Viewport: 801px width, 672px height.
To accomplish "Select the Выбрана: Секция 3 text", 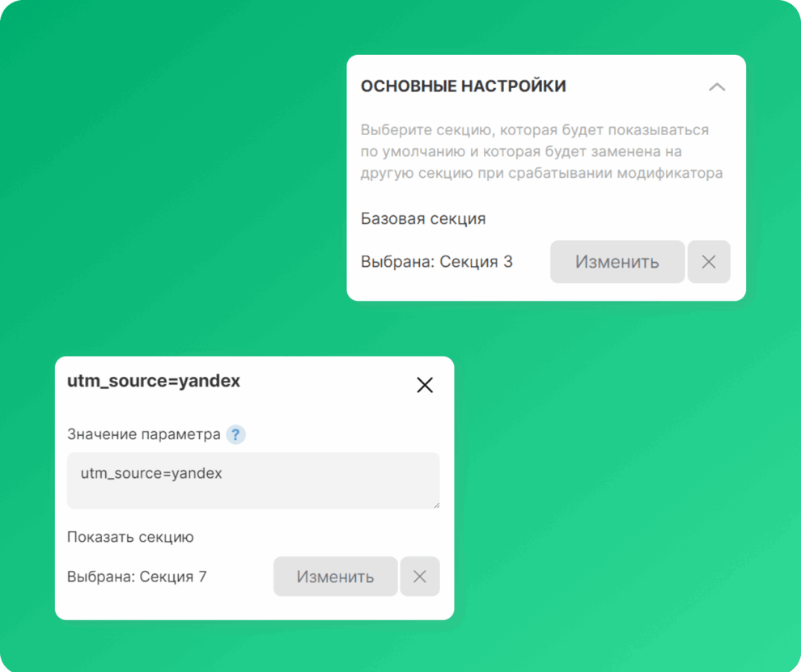I will (437, 261).
